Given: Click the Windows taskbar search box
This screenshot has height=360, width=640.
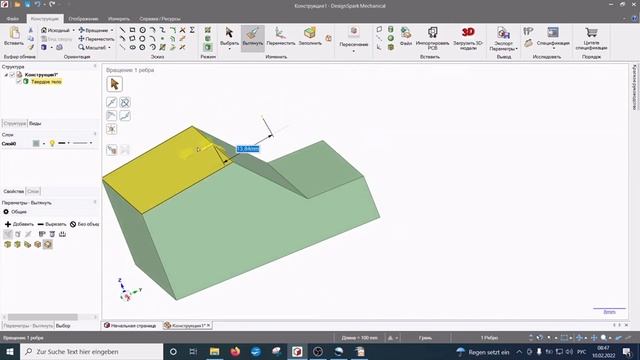Looking at the screenshot, I should tap(91, 351).
